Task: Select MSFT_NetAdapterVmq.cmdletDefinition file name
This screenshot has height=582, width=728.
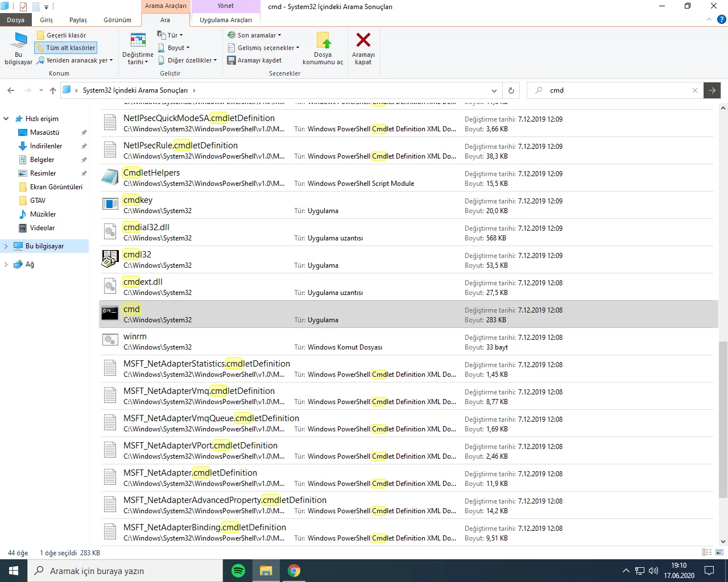Action: [x=199, y=391]
